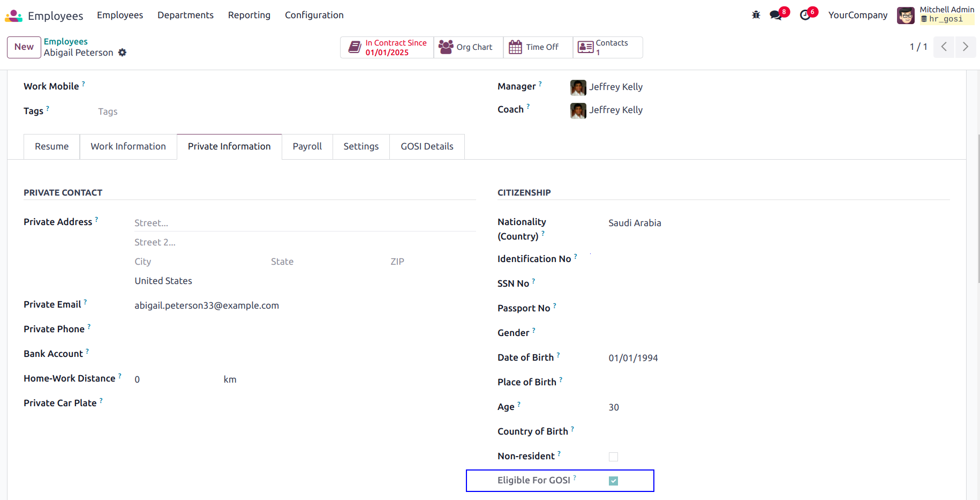The height and width of the screenshot is (500, 980).
Task: Click Manager Jeffrey Kelly avatar
Action: tap(578, 87)
